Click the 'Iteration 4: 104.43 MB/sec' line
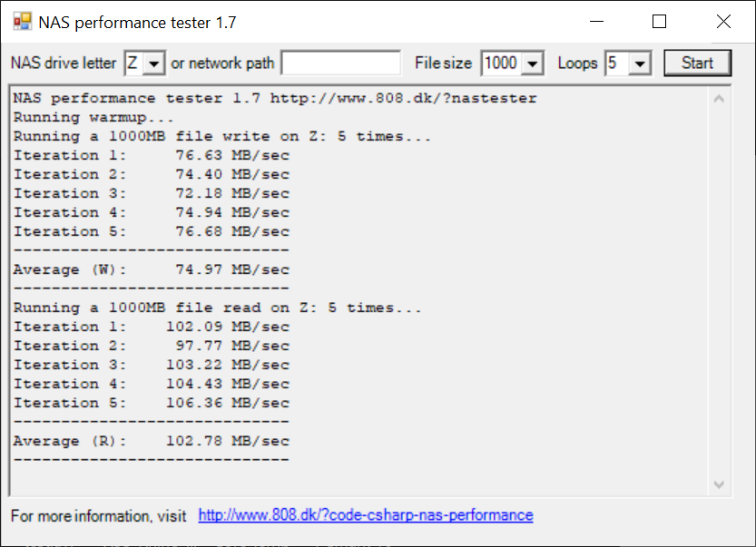 tap(151, 384)
